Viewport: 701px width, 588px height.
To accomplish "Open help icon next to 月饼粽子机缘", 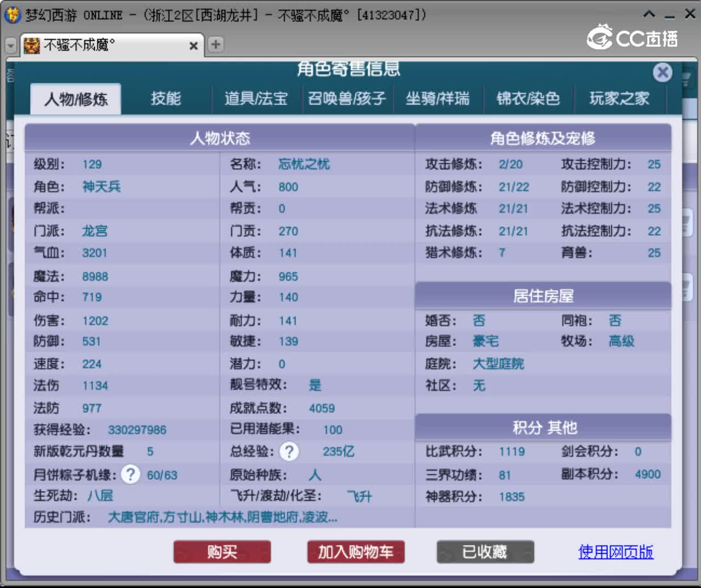I will (130, 474).
